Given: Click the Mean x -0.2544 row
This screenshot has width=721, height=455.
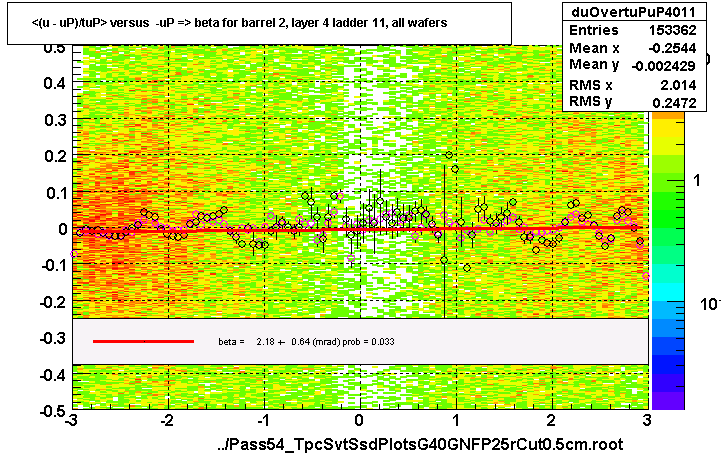Looking at the screenshot, I should tap(633, 48).
